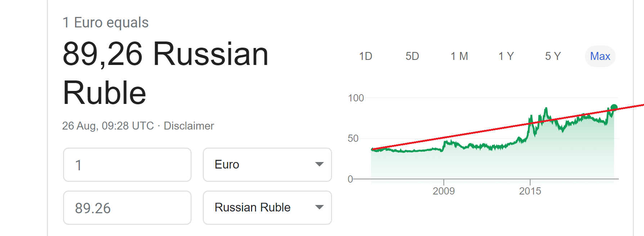Click the 50 value axis label
This screenshot has height=236, width=644.
pyautogui.click(x=353, y=139)
